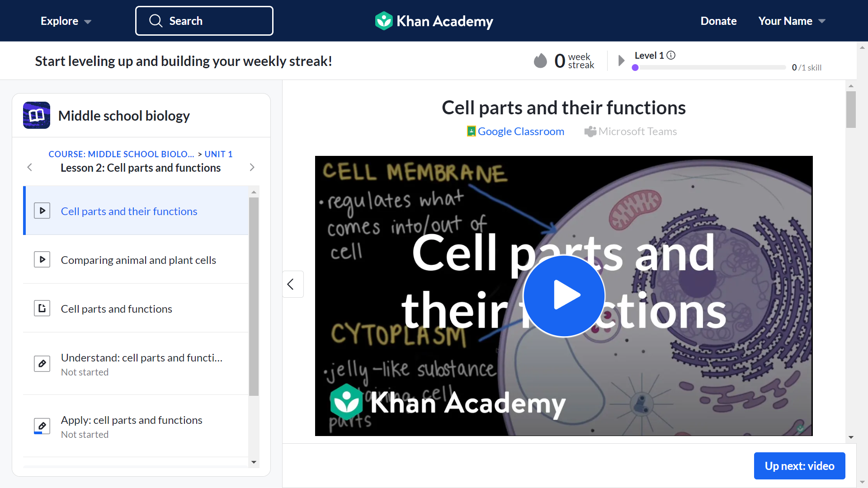Click the Google Classroom icon
Screen dimensions: 868x488
tap(471, 131)
